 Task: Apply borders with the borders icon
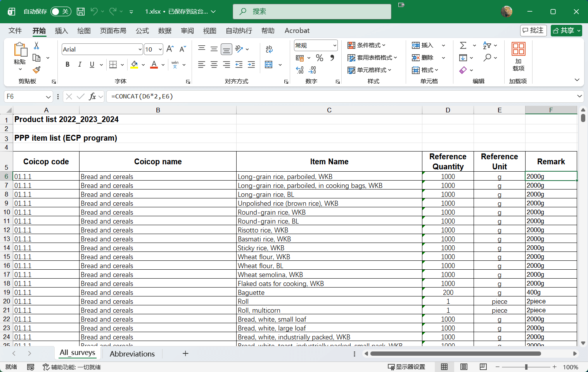tap(113, 65)
